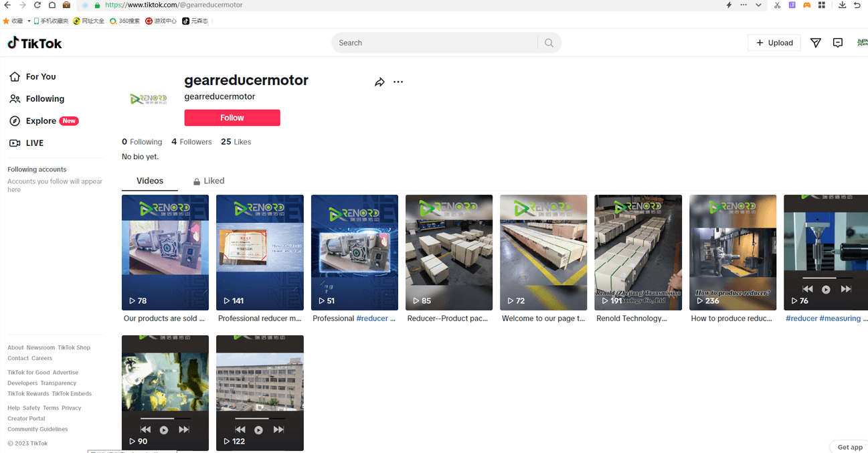Select the Videos tab

point(150,181)
